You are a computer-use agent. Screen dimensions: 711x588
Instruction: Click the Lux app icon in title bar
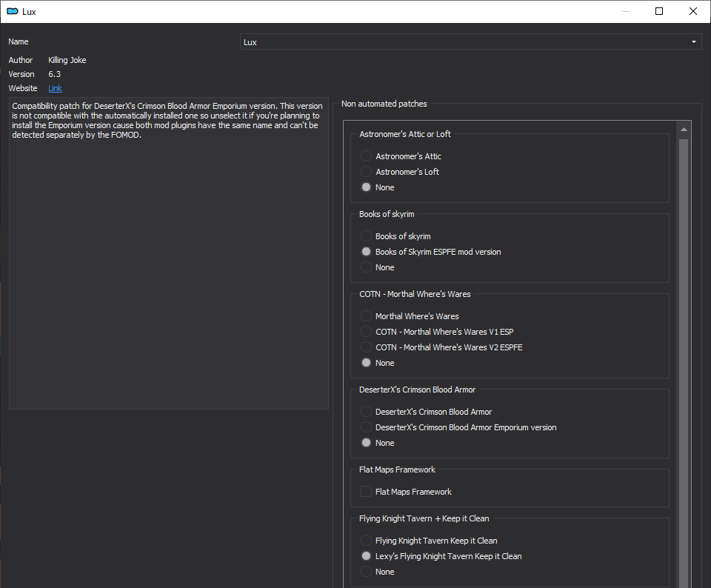13,11
